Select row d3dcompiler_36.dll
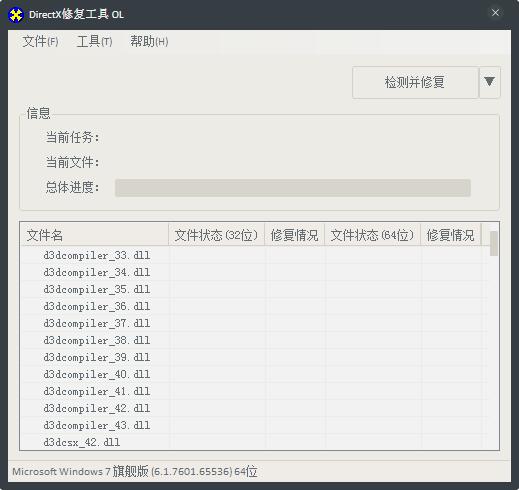Image resolution: width=519 pixels, height=490 pixels. pyautogui.click(x=254, y=306)
